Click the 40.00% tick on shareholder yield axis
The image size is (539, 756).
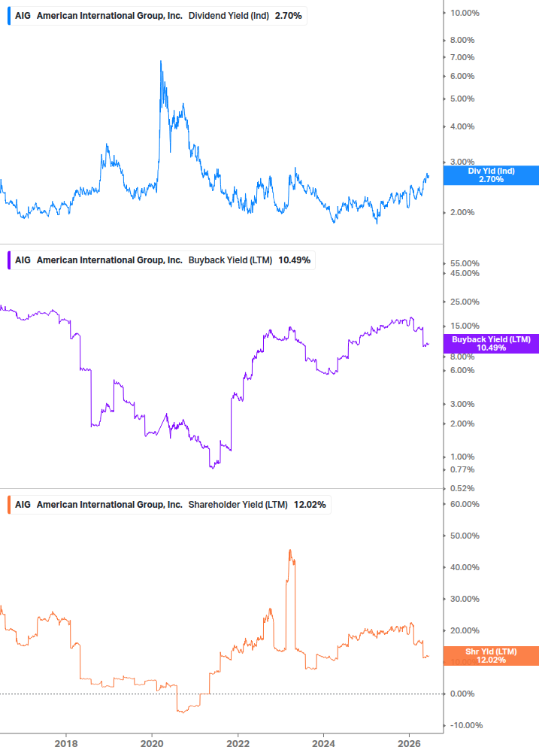465,567
